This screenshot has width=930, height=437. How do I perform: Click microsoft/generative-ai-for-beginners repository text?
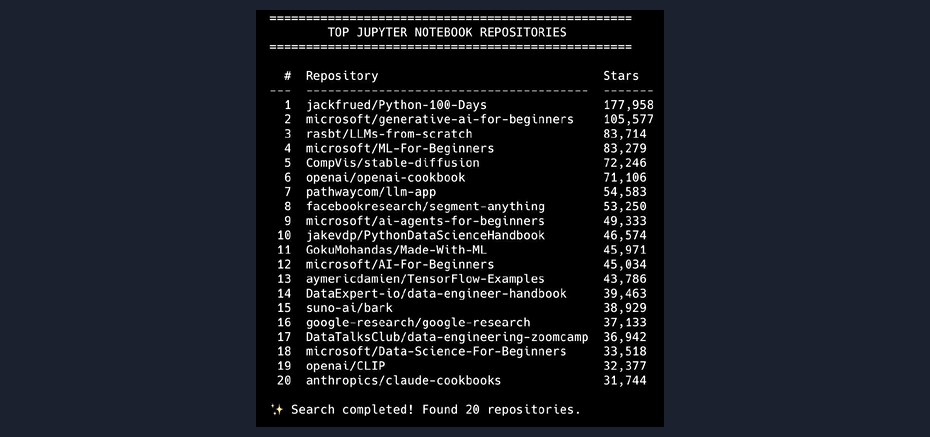[439, 119]
